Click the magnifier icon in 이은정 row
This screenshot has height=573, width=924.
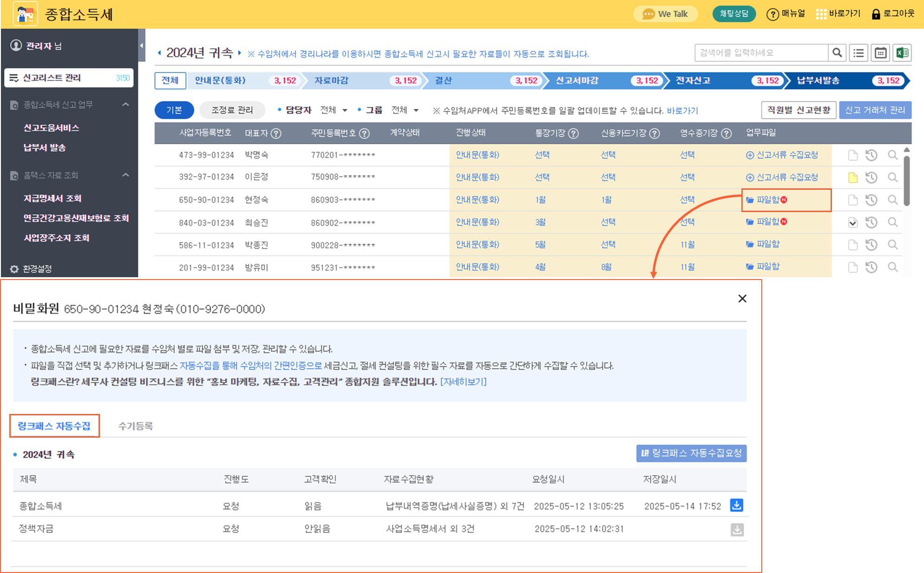892,177
